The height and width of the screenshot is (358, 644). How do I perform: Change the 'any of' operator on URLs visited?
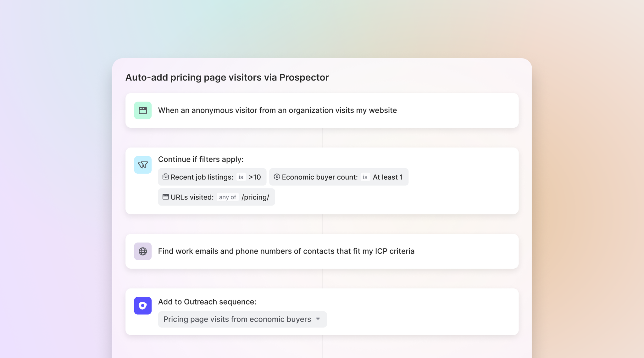pyautogui.click(x=227, y=197)
